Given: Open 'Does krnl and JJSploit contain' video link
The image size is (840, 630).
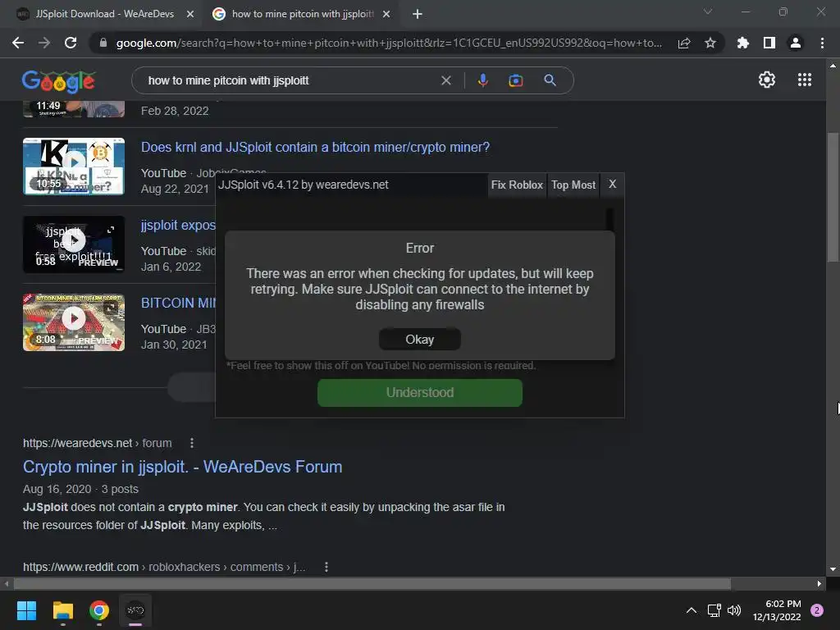Looking at the screenshot, I should point(315,147).
